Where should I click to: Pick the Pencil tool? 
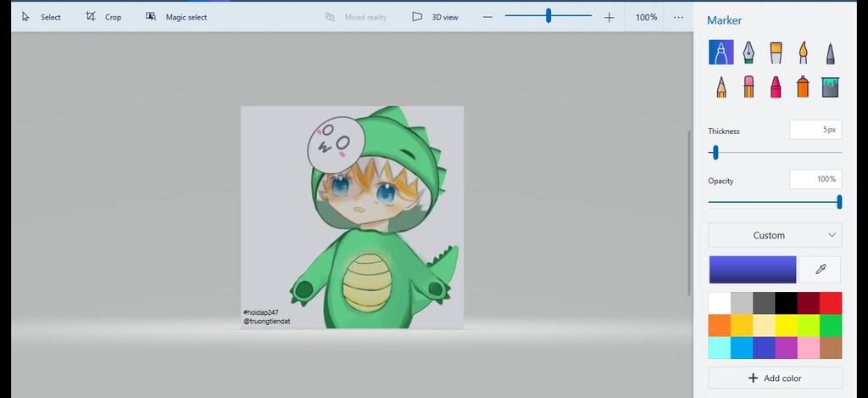tap(721, 87)
